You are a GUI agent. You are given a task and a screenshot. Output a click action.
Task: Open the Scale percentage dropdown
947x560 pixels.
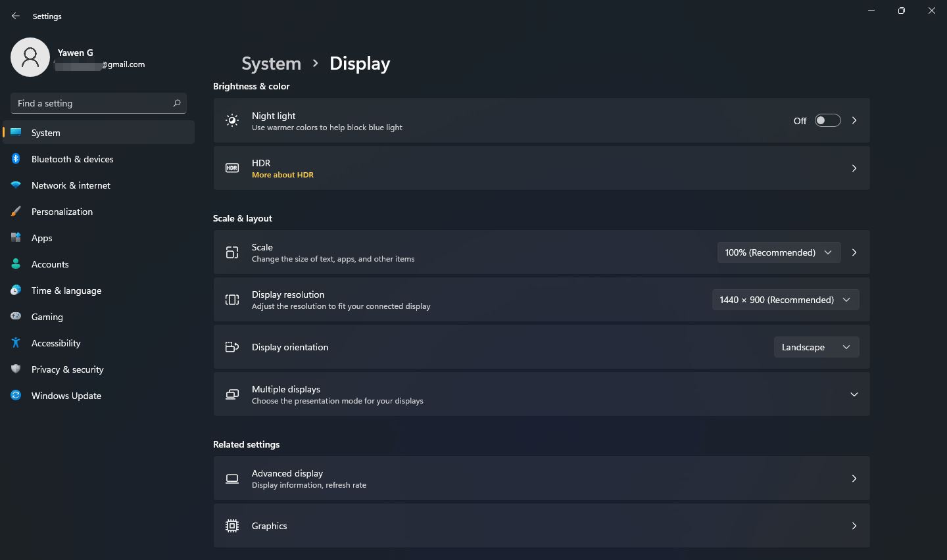[x=779, y=252]
